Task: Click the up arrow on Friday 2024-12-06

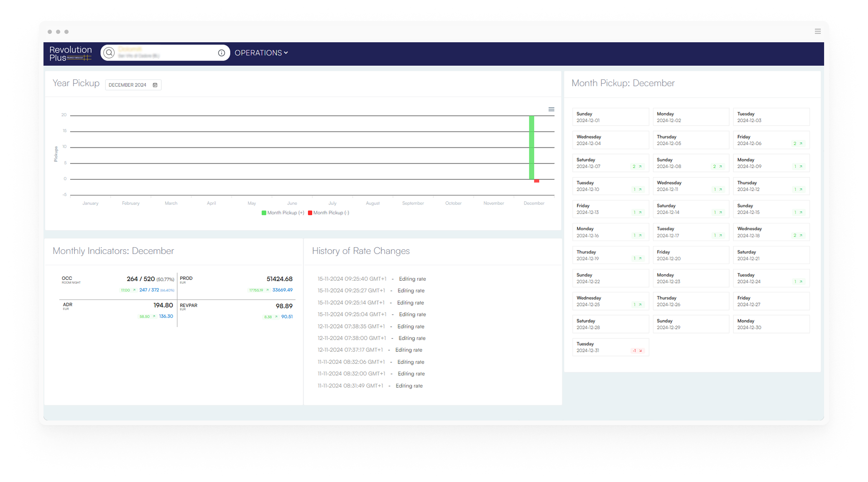Action: click(x=801, y=144)
